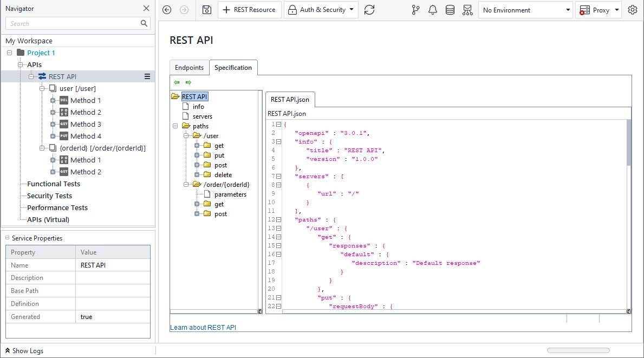This screenshot has height=358, width=644.
Task: Expand the get folder under /order/{orderId}
Action: coord(197,204)
